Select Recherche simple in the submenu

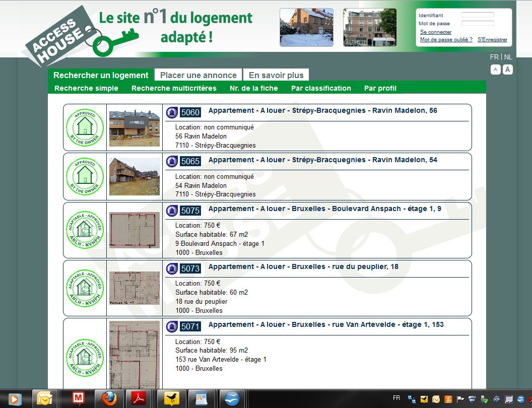pyautogui.click(x=86, y=88)
